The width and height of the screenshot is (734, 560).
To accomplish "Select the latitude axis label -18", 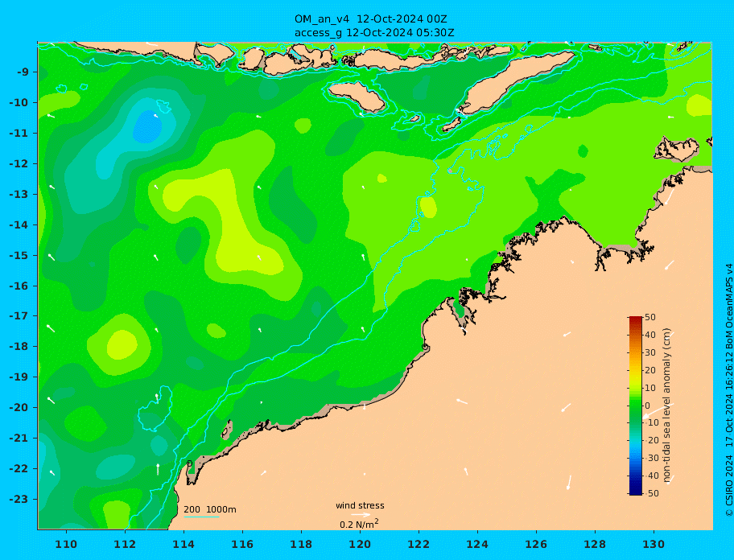I will pos(19,347).
